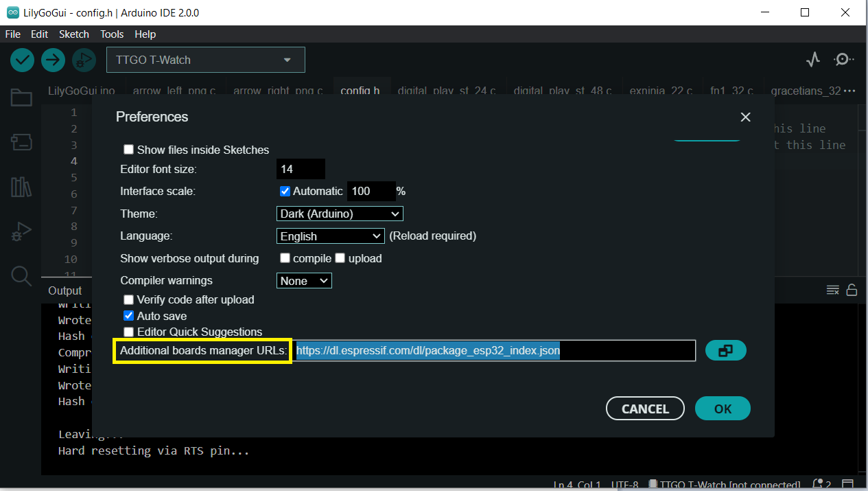Screen dimensions: 868x491
Task: Disable the Auto save checkbox
Action: point(128,316)
